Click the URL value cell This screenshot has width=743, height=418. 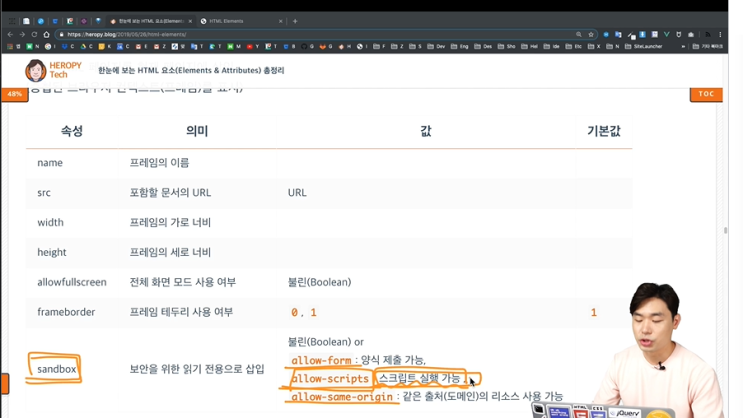click(297, 192)
